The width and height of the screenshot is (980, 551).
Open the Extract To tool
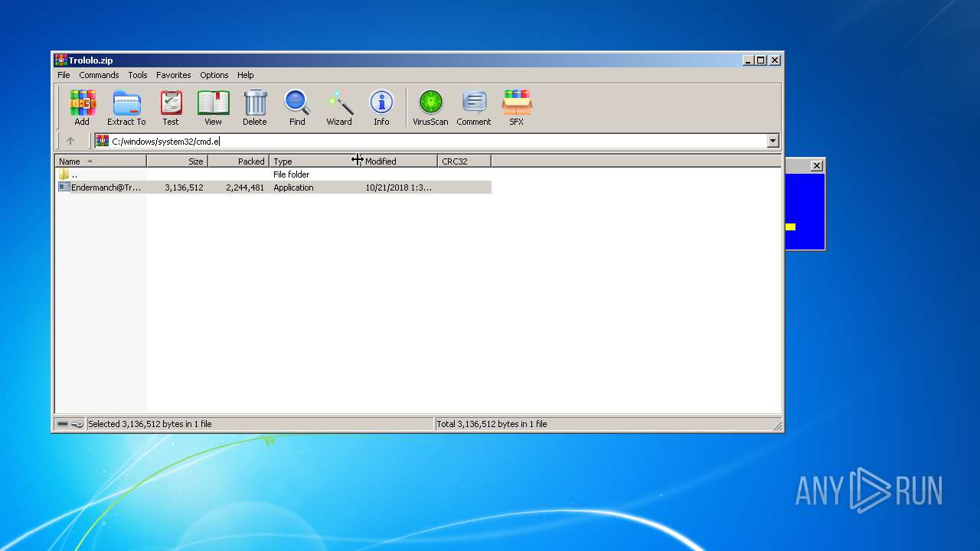pyautogui.click(x=126, y=107)
